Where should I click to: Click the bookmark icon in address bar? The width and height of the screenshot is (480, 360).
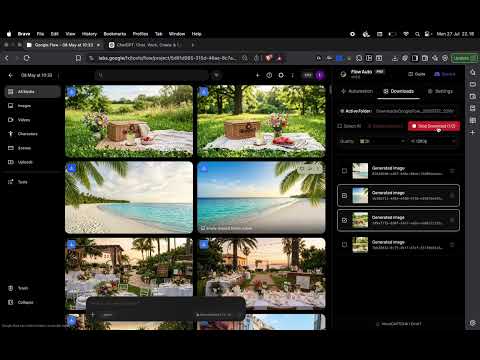[x=78, y=58]
